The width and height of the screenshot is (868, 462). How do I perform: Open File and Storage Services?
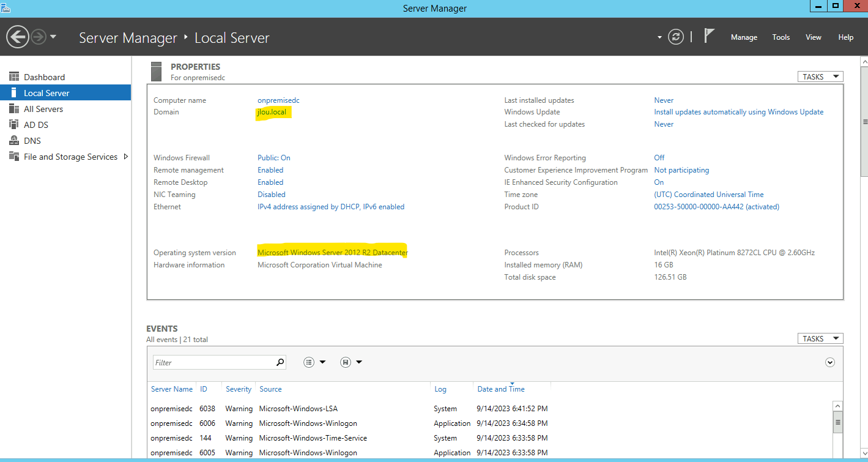pyautogui.click(x=70, y=157)
